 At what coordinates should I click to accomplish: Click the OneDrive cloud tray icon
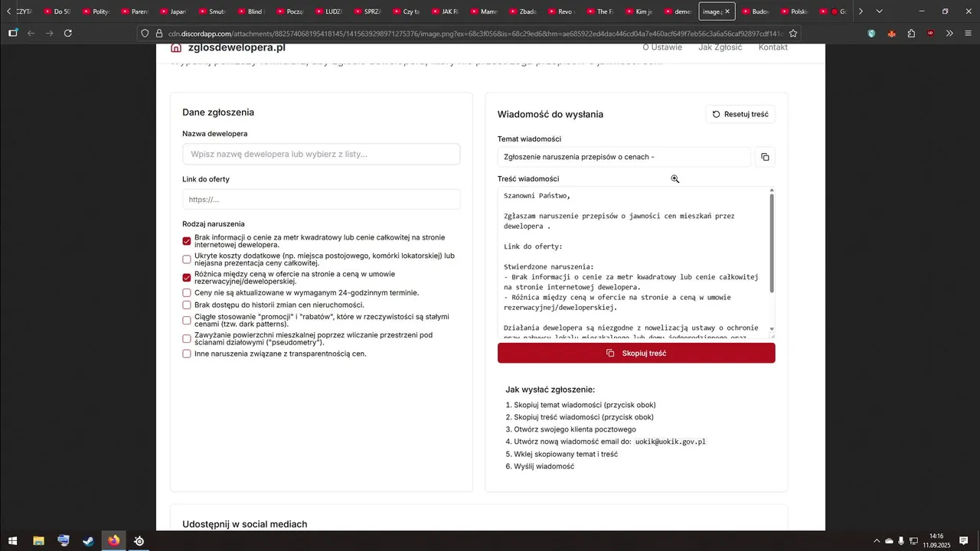(889, 541)
